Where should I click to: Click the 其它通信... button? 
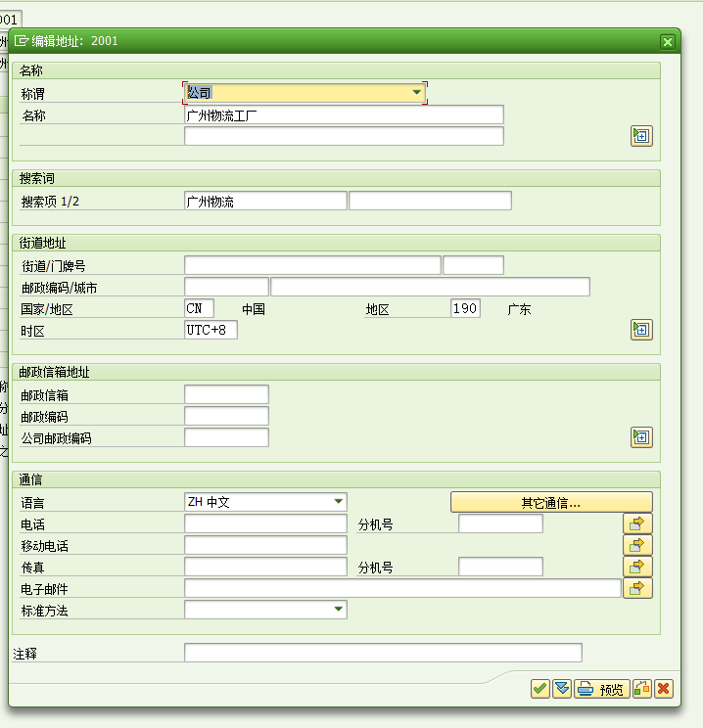(550, 503)
